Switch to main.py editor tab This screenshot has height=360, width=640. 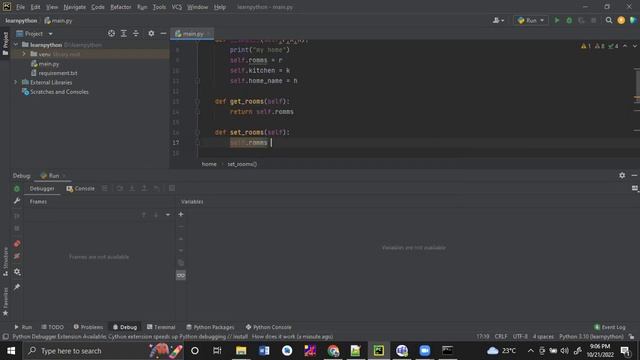192,33
